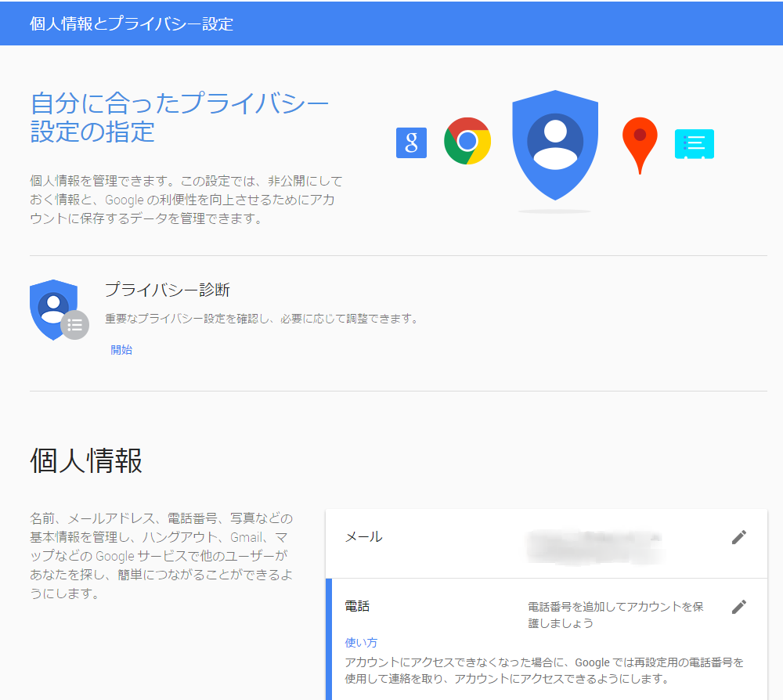
Task: Click the Google Search "g" icon
Action: point(411,143)
